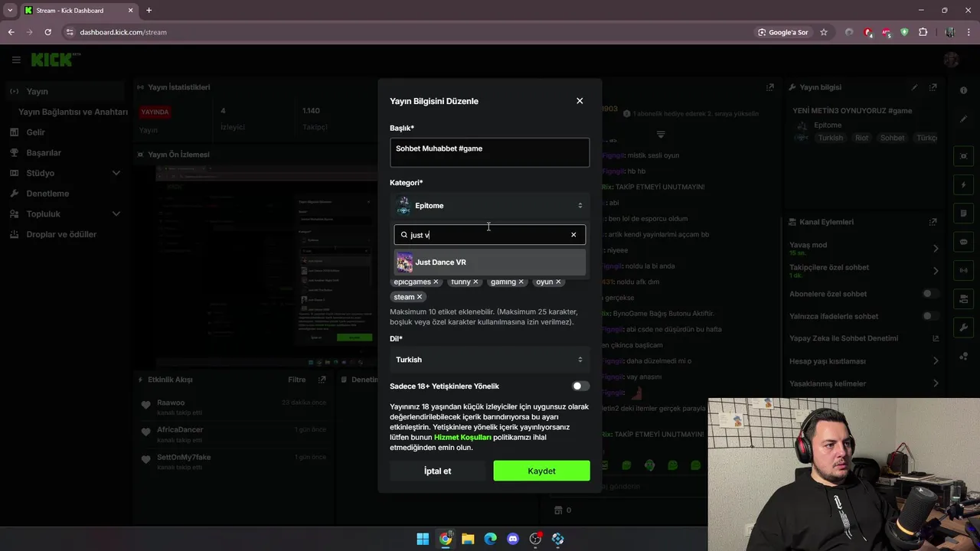Toggle Abonelere özel sohbet switch

(930, 294)
